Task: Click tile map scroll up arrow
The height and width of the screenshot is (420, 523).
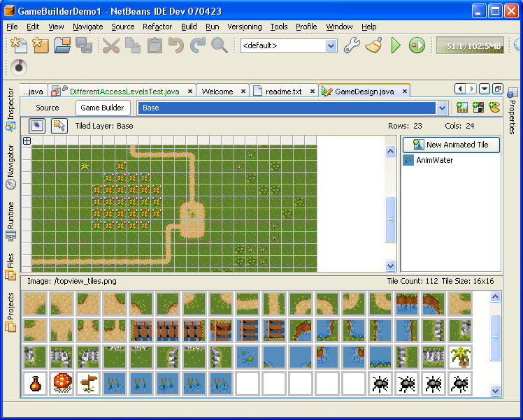Action: pyautogui.click(x=390, y=152)
